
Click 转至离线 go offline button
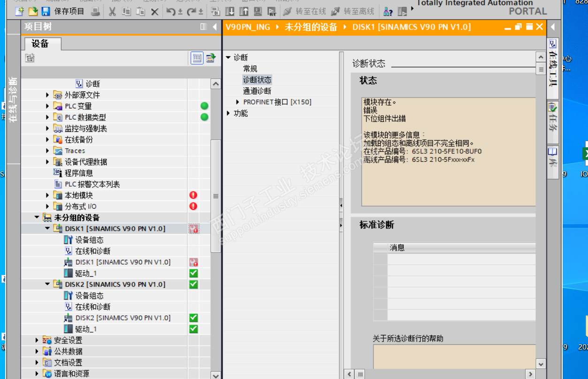[352, 11]
